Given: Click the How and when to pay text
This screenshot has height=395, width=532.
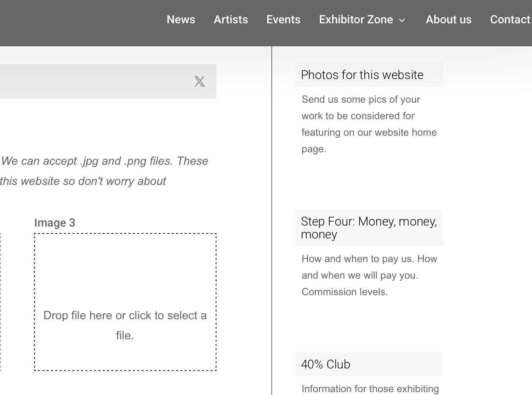Looking at the screenshot, I should click(x=369, y=259).
